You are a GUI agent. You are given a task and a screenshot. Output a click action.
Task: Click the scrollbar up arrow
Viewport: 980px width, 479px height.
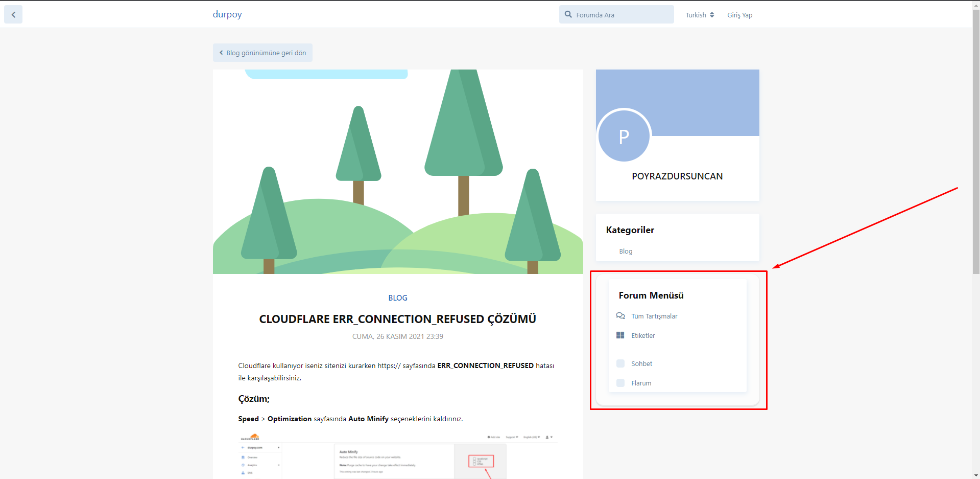tap(976, 4)
